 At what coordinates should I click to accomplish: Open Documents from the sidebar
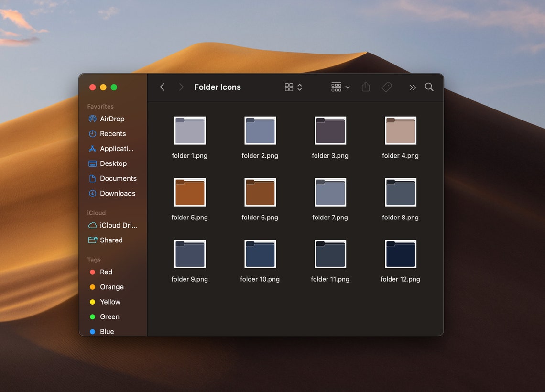tap(117, 178)
